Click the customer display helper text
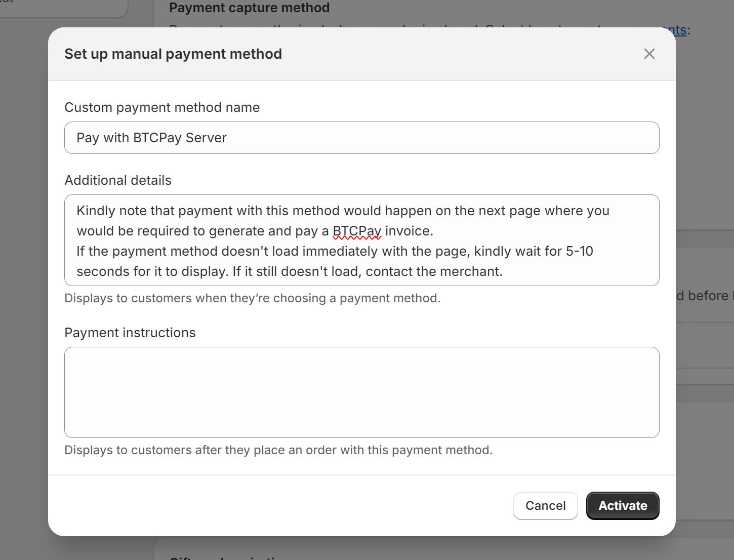734x560 pixels. [252, 298]
